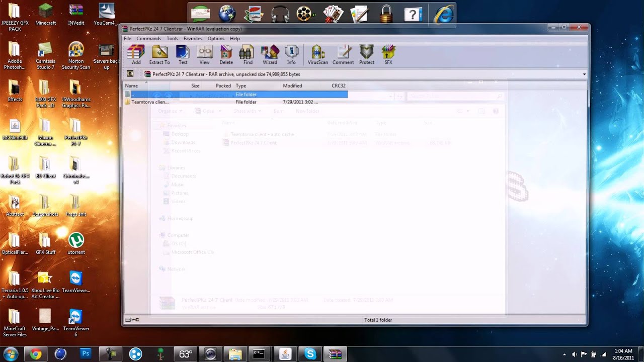This screenshot has height=362, width=644.
Task: Switch to Skype in the taskbar
Action: [310, 354]
